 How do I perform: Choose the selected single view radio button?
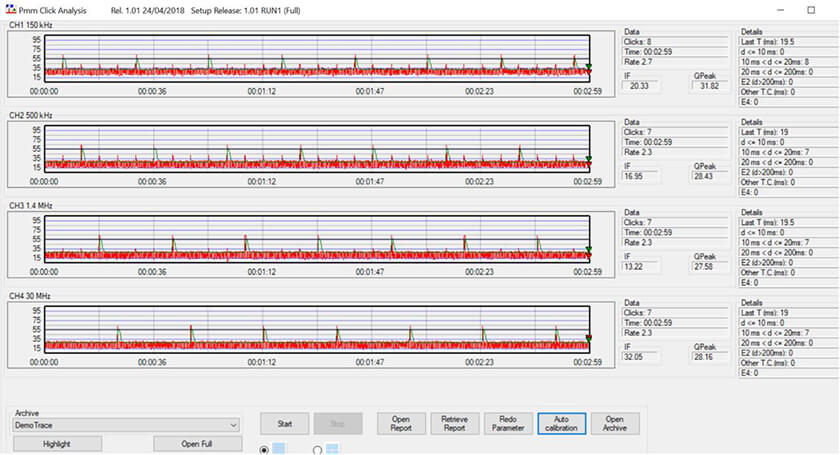[265, 450]
